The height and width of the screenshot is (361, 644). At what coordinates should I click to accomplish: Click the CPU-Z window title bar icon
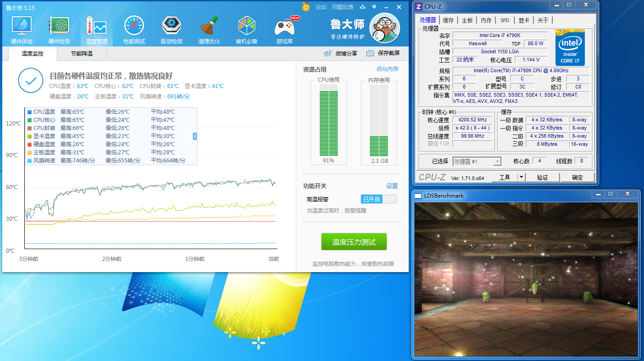[x=419, y=6]
